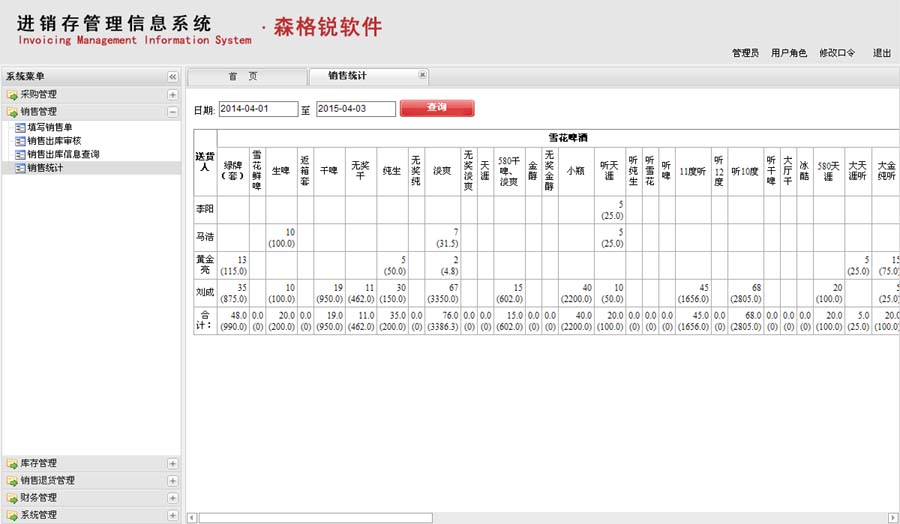The width and height of the screenshot is (900, 524).
Task: Click the 采购管理 folder icon
Action: click(12, 95)
